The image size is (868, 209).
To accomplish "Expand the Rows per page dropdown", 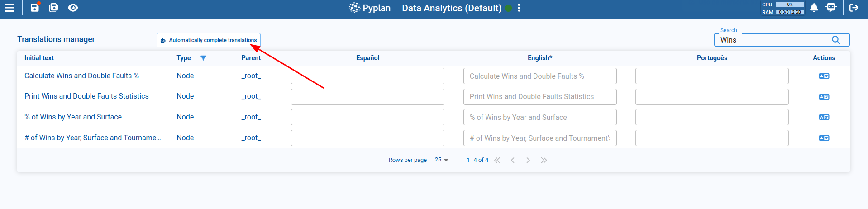I will [x=441, y=160].
